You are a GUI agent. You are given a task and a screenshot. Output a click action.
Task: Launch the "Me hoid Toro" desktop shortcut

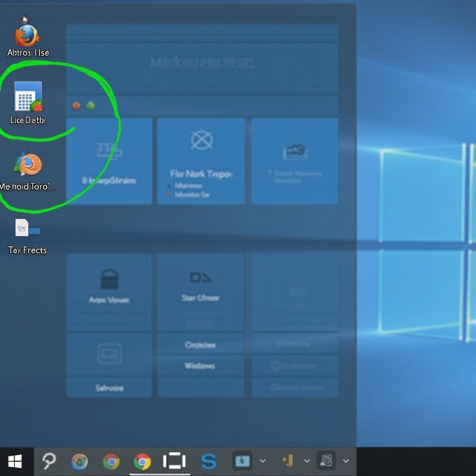click(x=28, y=165)
